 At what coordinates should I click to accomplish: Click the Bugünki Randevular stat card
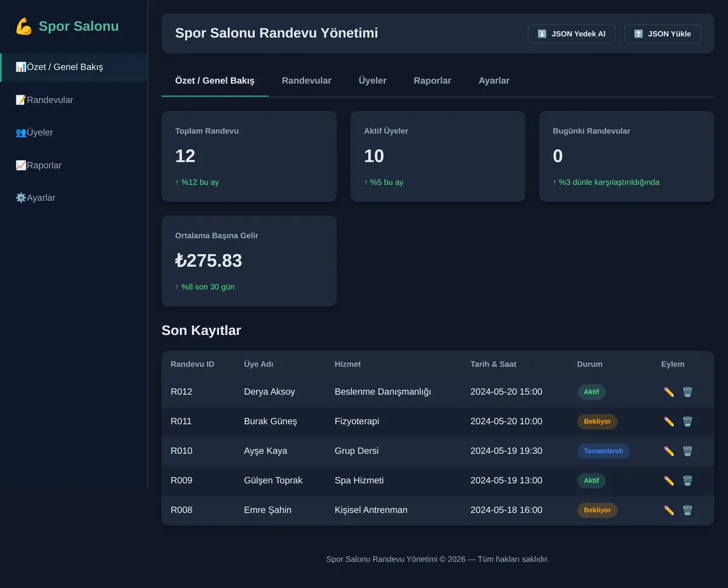(x=627, y=156)
